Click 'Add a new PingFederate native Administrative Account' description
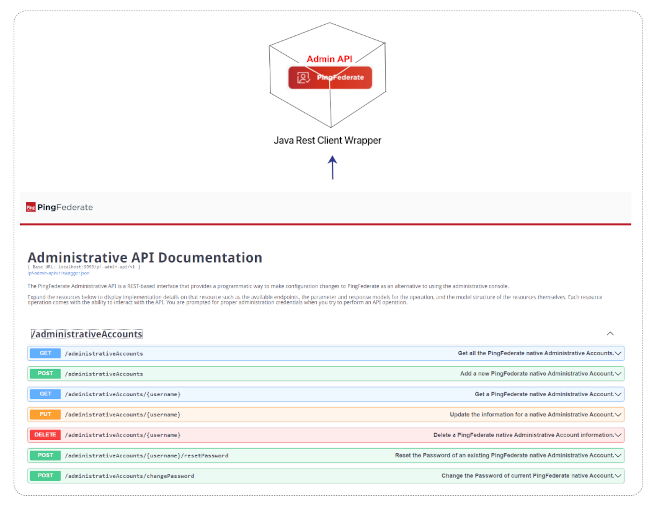Screen dimensions: 653x507 [x=537, y=374]
